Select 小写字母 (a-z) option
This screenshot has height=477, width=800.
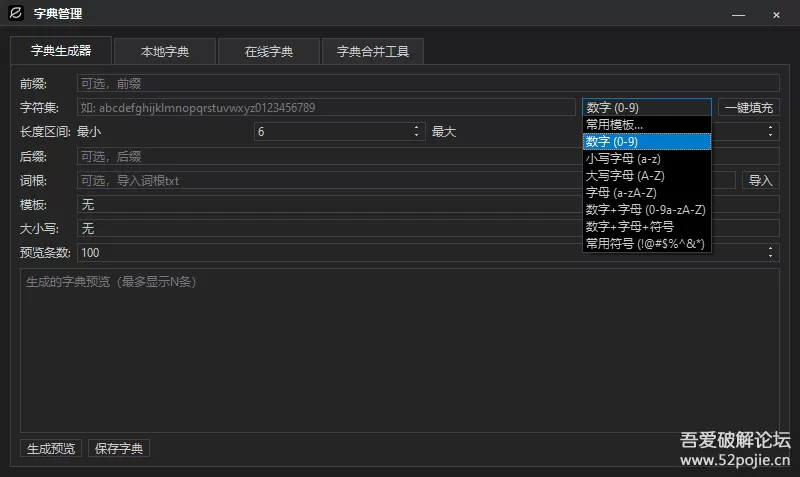coord(647,159)
